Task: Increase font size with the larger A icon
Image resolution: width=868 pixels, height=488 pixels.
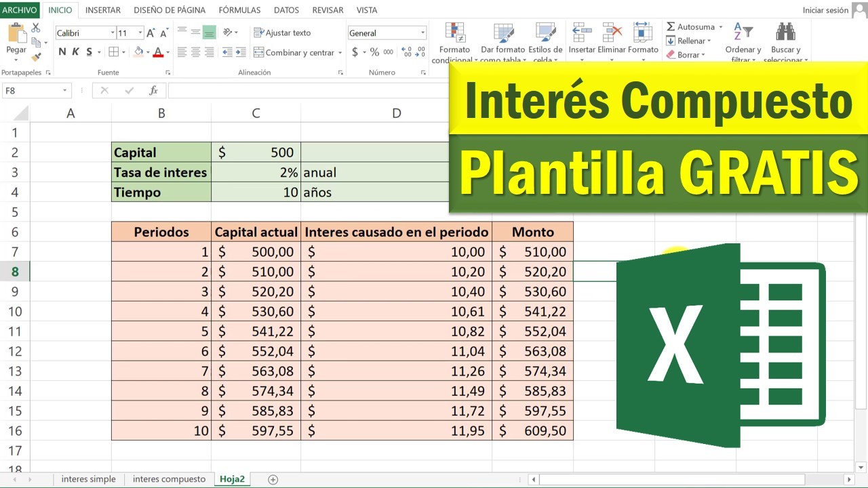Action: 152,33
